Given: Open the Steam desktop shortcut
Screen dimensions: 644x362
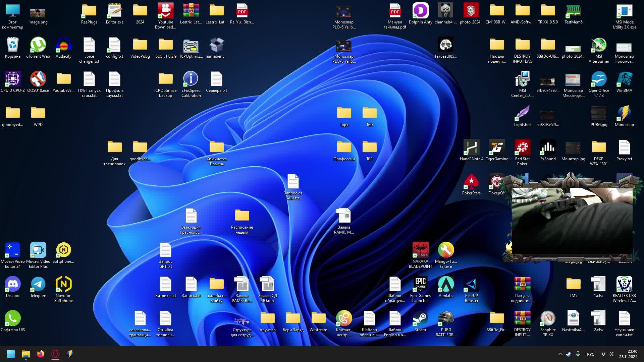Looking at the screenshot, I should pos(420,318).
